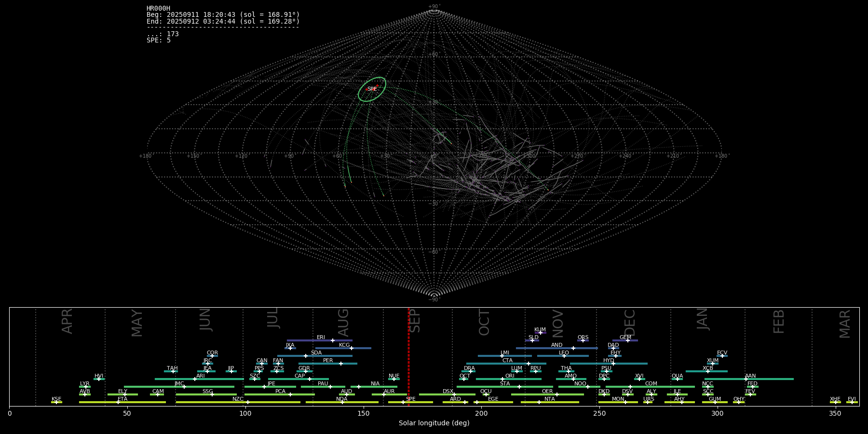Click the SPE radiant label in sky map
Image resolution: width=868 pixels, height=434 pixels.
pos(372,89)
